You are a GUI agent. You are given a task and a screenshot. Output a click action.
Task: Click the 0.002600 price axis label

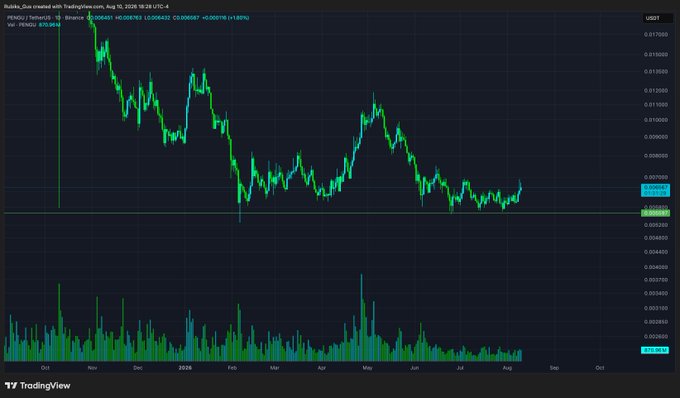(x=655, y=336)
